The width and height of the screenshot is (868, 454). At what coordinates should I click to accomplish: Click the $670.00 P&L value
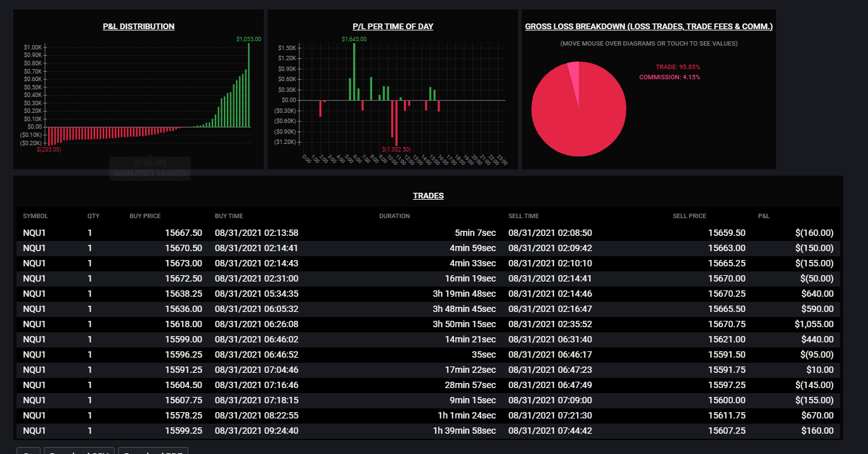818,415
